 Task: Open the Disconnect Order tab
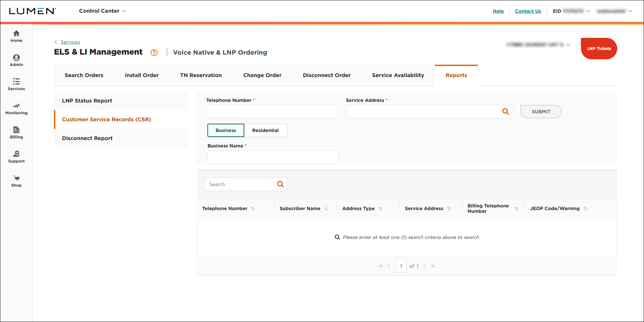[x=327, y=75]
